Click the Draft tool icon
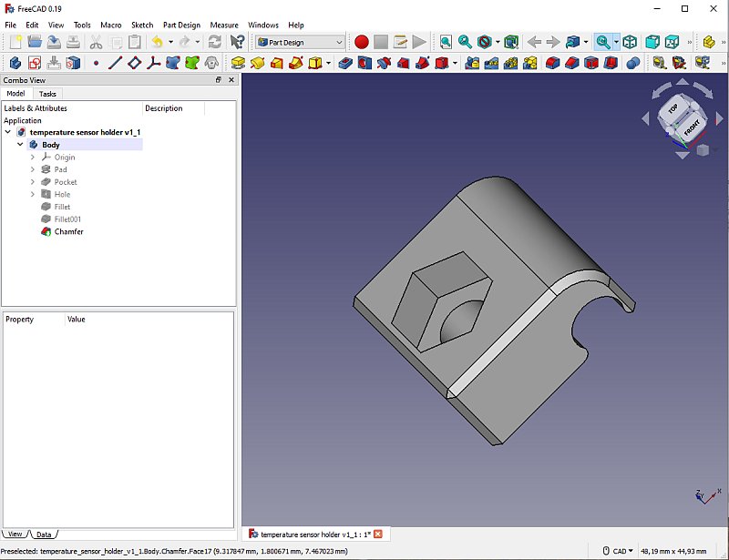Viewport: 729px width, 560px height. click(x=591, y=63)
